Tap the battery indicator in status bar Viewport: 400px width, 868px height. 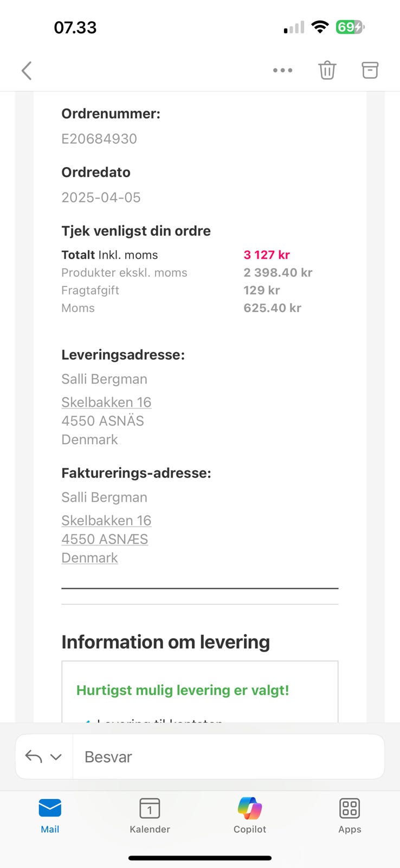tap(350, 27)
